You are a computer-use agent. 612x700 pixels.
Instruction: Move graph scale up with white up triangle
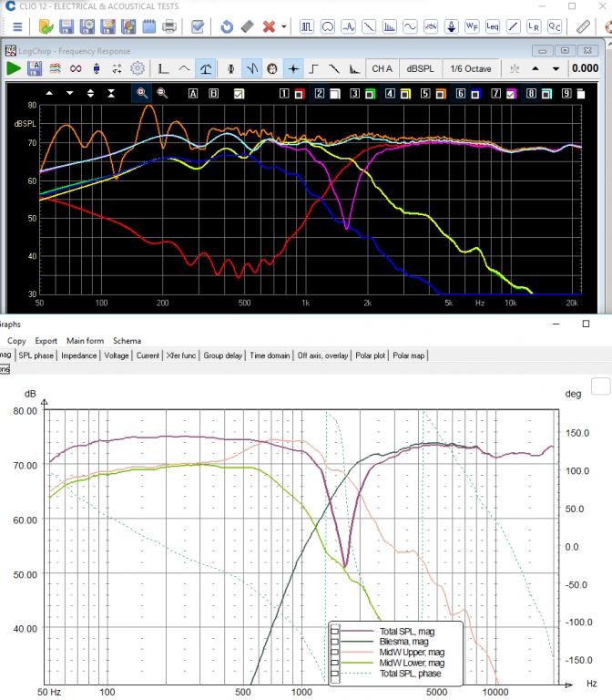click(x=49, y=93)
